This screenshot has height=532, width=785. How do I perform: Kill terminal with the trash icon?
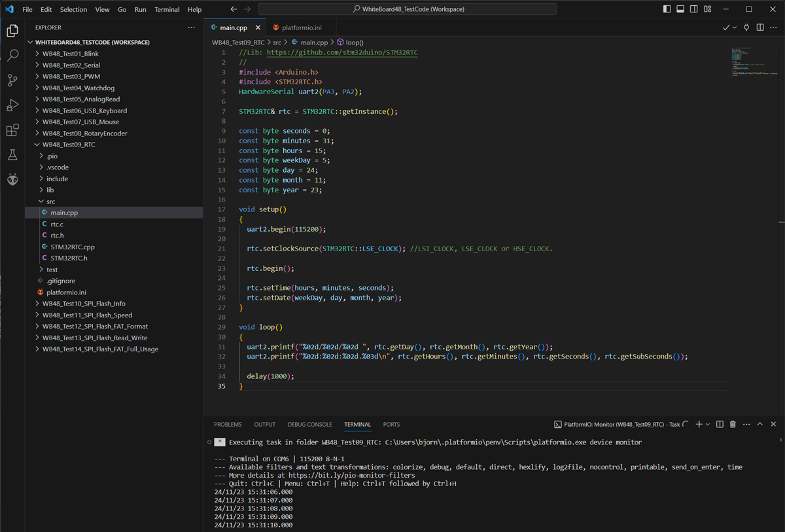tap(733, 424)
